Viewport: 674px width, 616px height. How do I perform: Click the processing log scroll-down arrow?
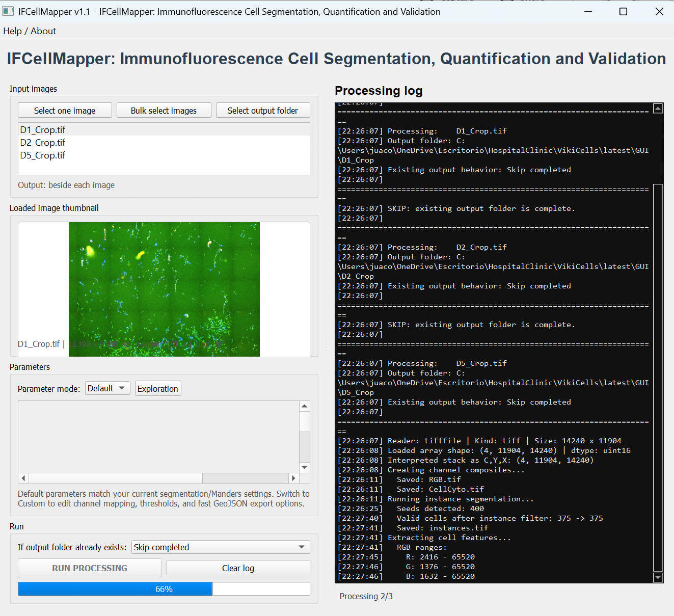[658, 577]
